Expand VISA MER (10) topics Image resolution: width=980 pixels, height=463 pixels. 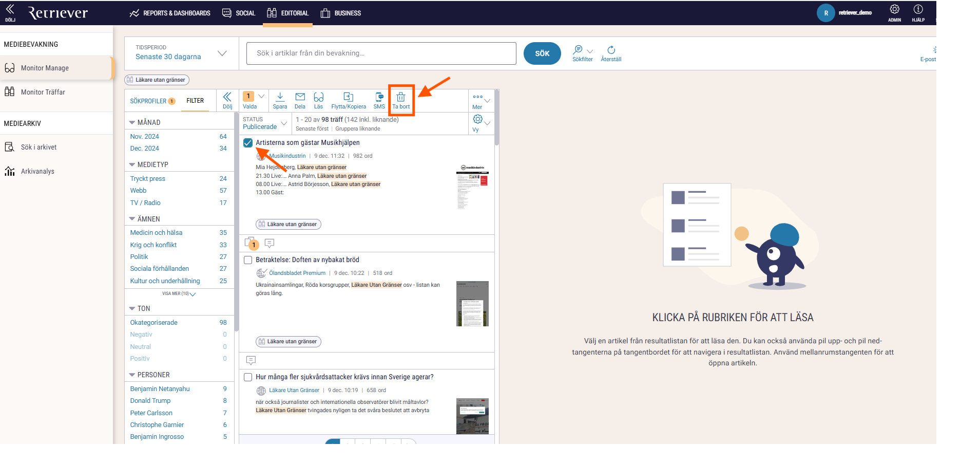point(179,293)
